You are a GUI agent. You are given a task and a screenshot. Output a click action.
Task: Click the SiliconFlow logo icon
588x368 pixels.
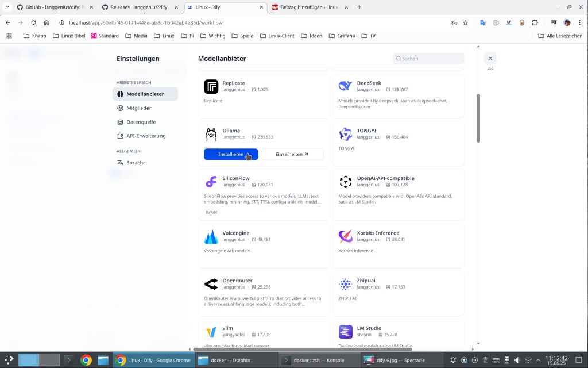tap(211, 182)
